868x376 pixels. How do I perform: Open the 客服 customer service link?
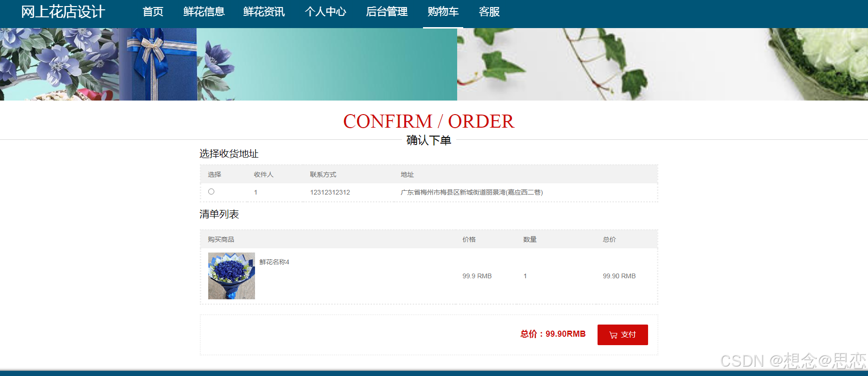coord(489,12)
